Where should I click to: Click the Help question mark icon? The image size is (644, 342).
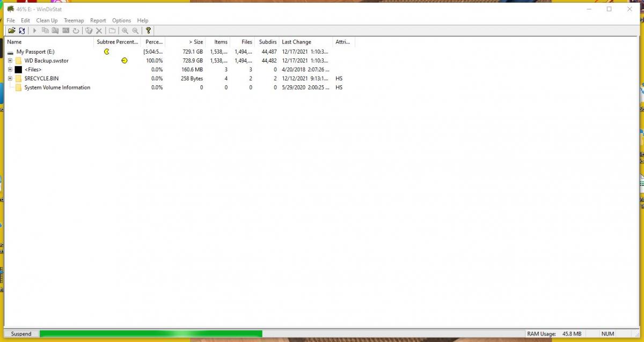[148, 31]
